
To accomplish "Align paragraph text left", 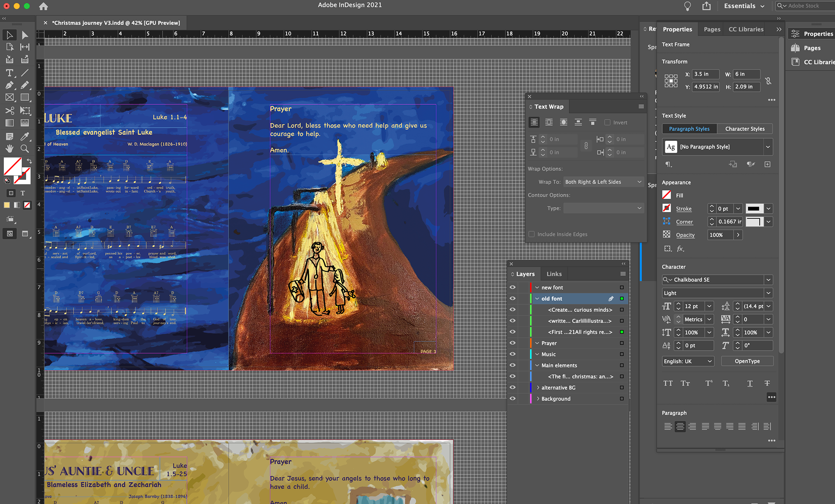I will click(668, 427).
